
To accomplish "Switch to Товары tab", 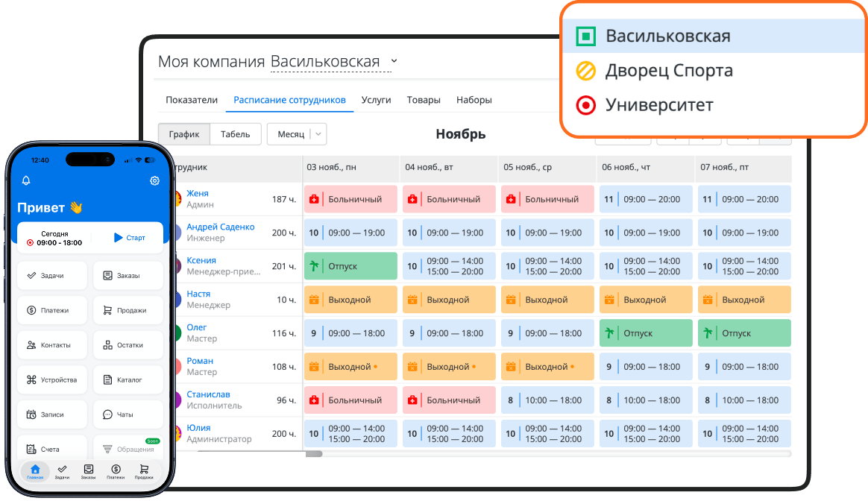I will [x=424, y=100].
